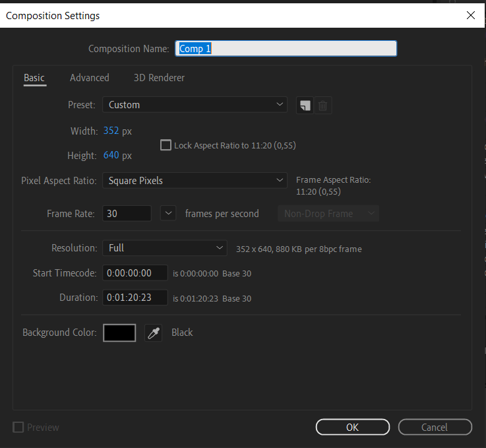Click the 'Composition Settings' title text
The height and width of the screenshot is (448, 486).
point(53,15)
